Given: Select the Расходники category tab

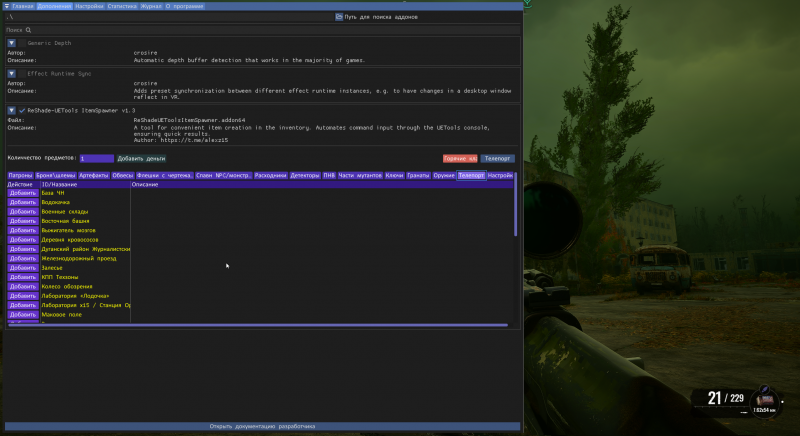Looking at the screenshot, I should (x=271, y=175).
